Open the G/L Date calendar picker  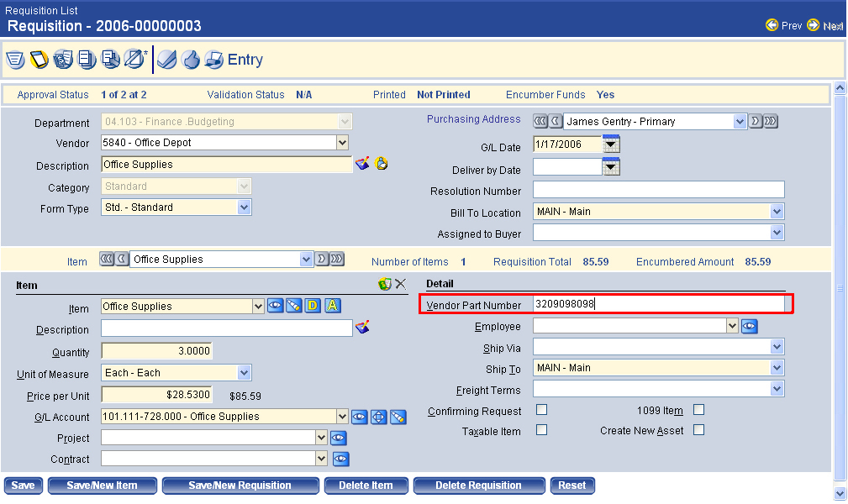click(x=611, y=144)
